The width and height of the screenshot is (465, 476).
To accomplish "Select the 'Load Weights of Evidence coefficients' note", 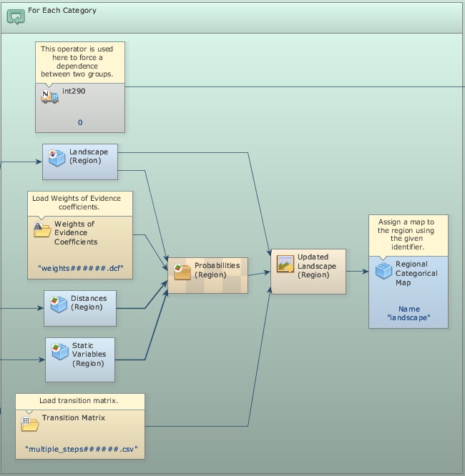I will tap(80, 202).
